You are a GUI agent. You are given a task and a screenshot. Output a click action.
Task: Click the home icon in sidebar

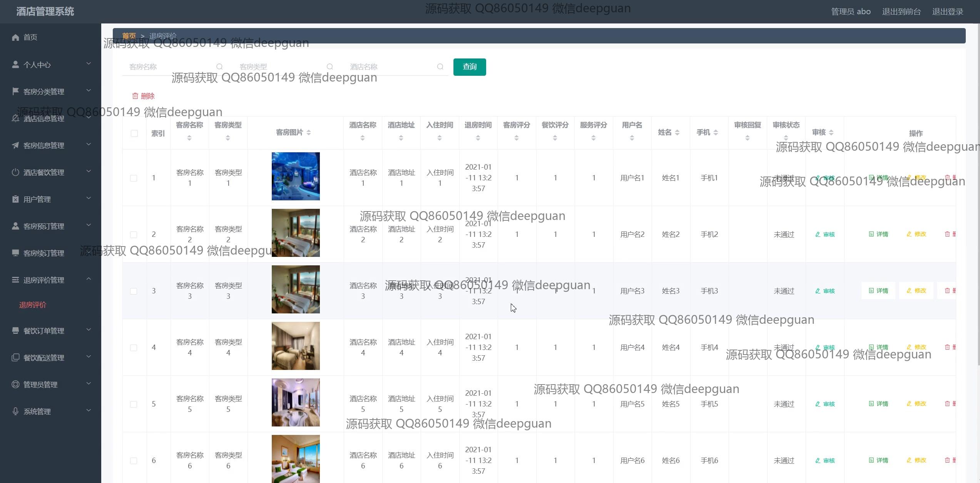(x=15, y=37)
